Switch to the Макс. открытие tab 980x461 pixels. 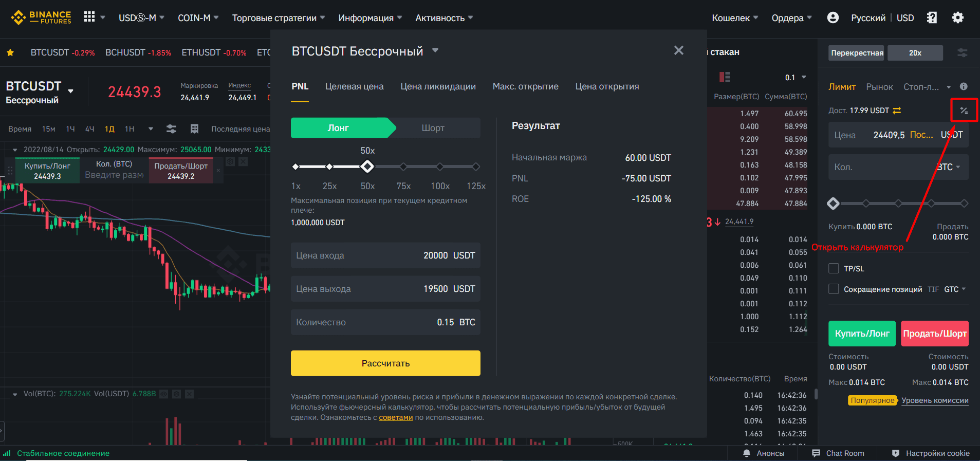point(526,86)
